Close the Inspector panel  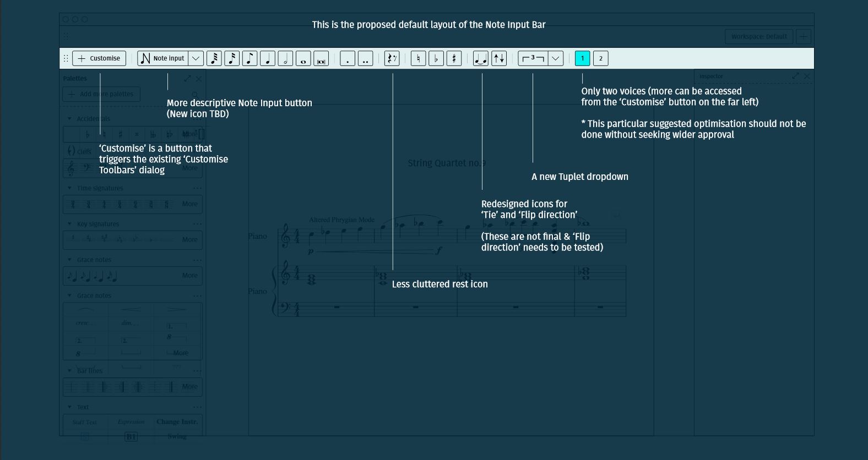coord(807,76)
